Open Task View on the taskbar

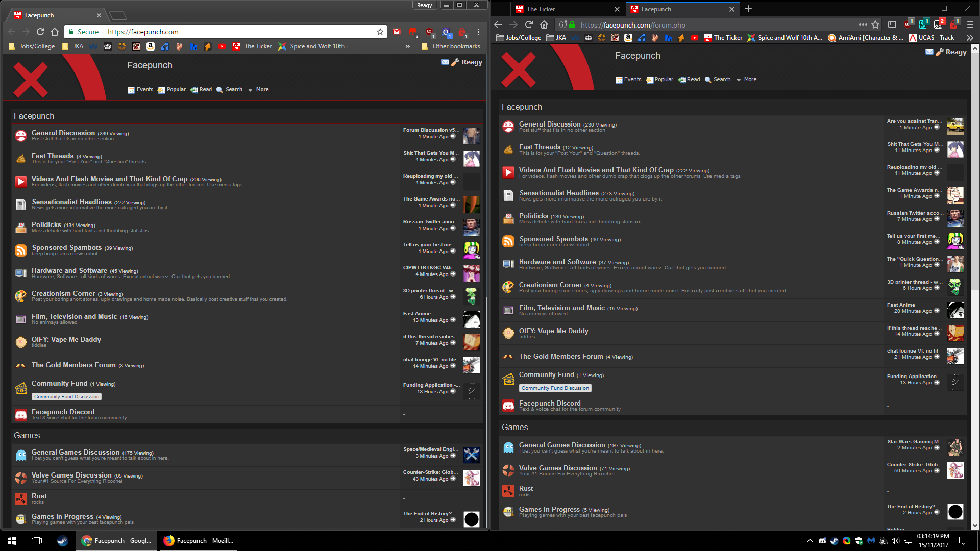37,541
